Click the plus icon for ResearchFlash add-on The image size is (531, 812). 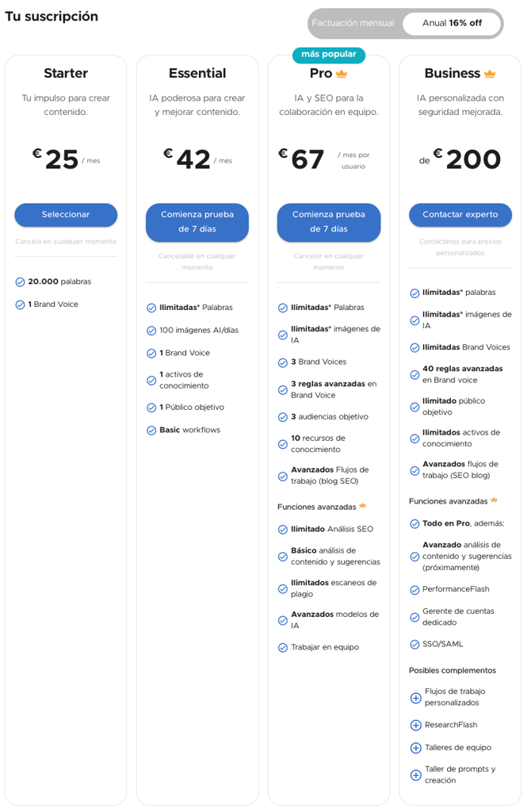point(415,725)
